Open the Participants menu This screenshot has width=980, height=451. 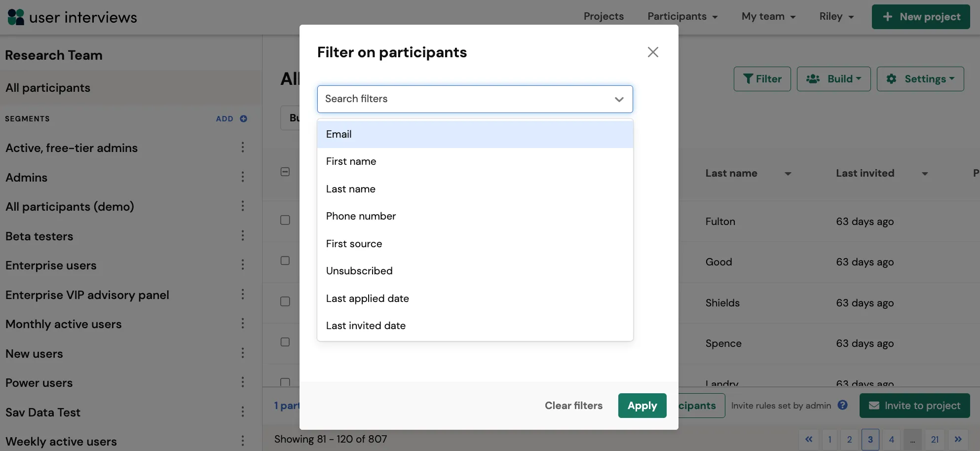[682, 16]
